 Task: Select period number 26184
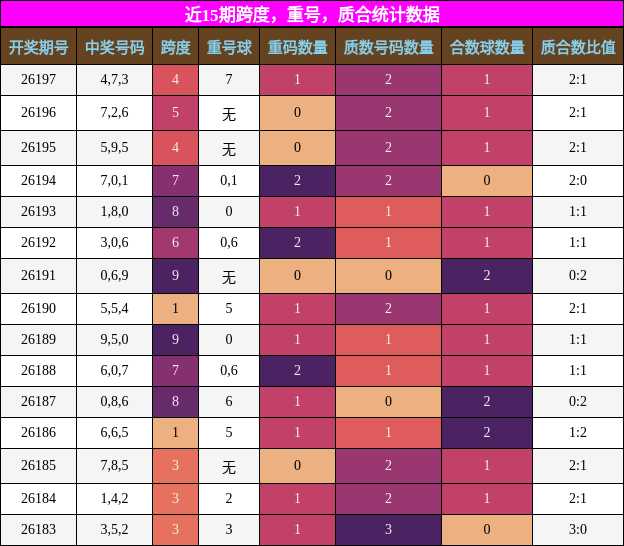[x=39, y=499]
